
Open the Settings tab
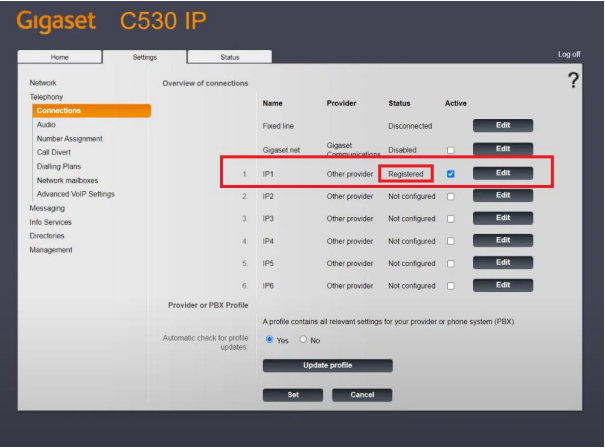tap(145, 57)
